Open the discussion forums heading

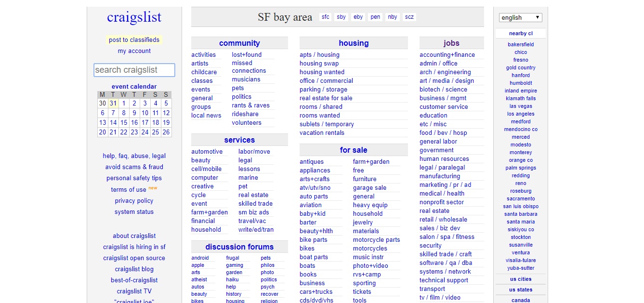(x=239, y=247)
